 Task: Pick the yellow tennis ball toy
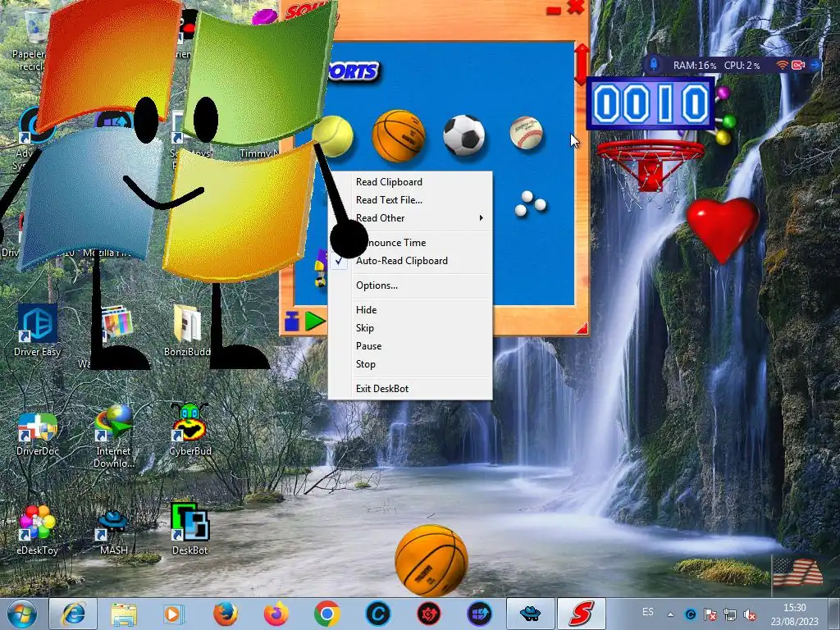pyautogui.click(x=333, y=136)
